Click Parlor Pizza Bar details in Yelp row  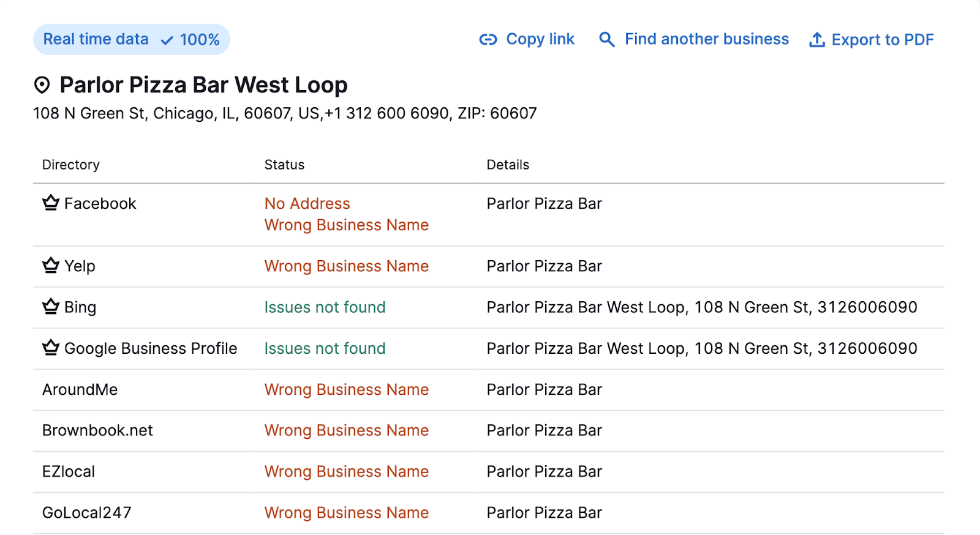click(545, 266)
